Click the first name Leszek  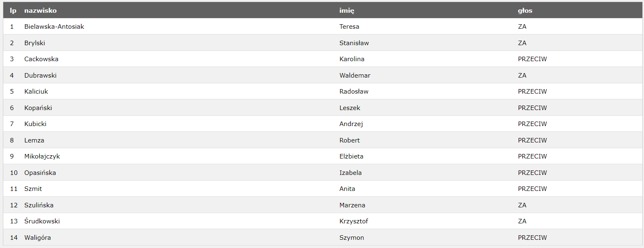pos(350,108)
